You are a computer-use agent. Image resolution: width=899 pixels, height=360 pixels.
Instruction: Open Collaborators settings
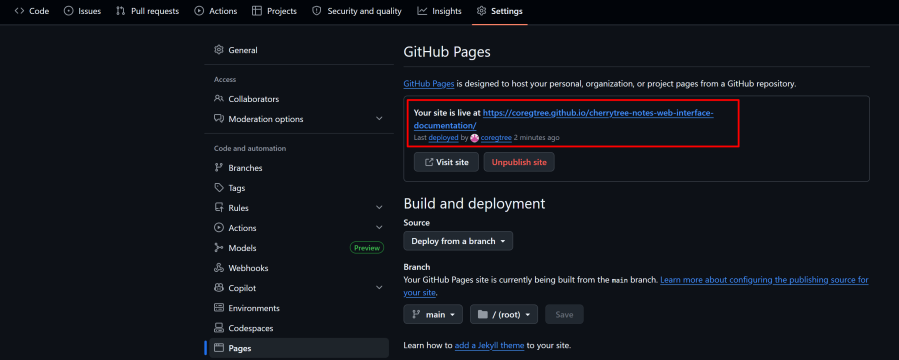(x=299, y=99)
